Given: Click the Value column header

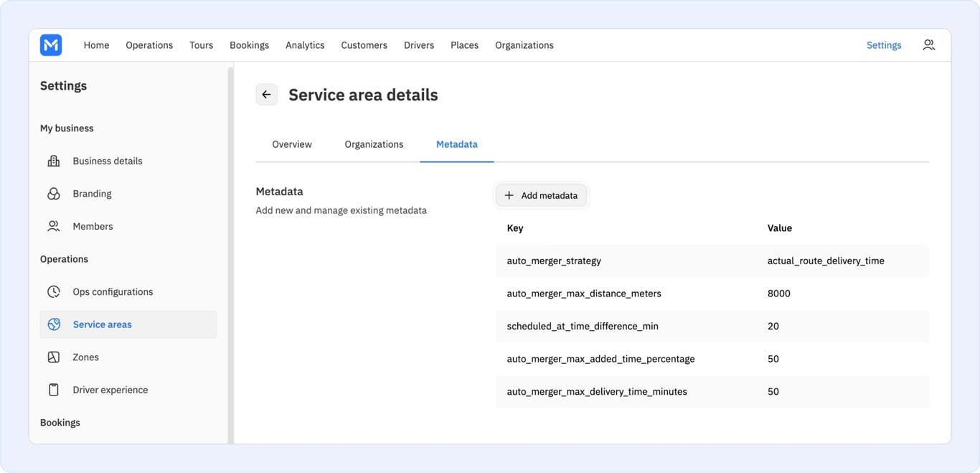Looking at the screenshot, I should coord(780,228).
